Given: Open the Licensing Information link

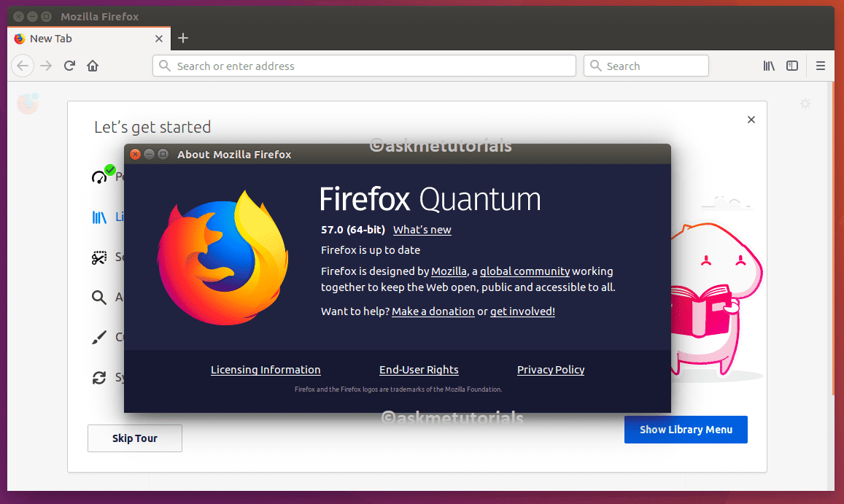Looking at the screenshot, I should (266, 370).
